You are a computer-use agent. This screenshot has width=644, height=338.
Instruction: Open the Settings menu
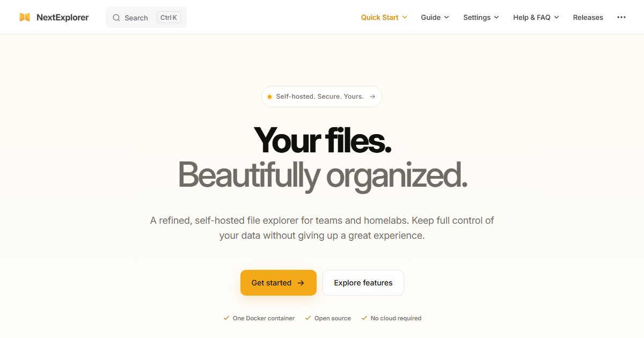(481, 17)
